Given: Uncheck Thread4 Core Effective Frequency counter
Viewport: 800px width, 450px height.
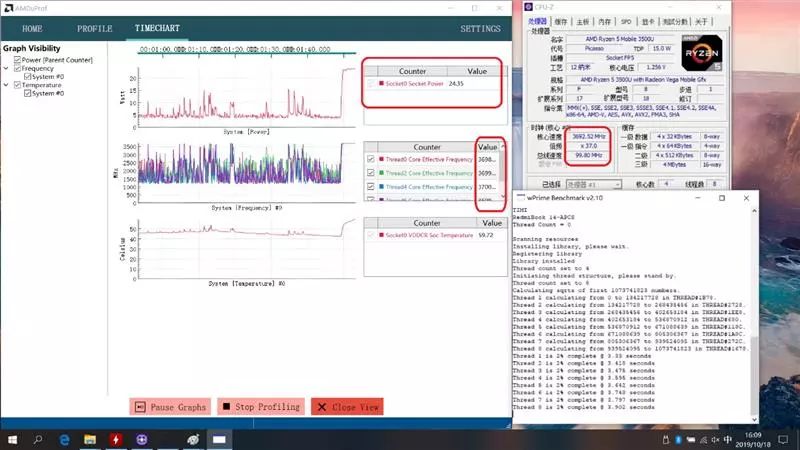Looking at the screenshot, I should (x=371, y=187).
